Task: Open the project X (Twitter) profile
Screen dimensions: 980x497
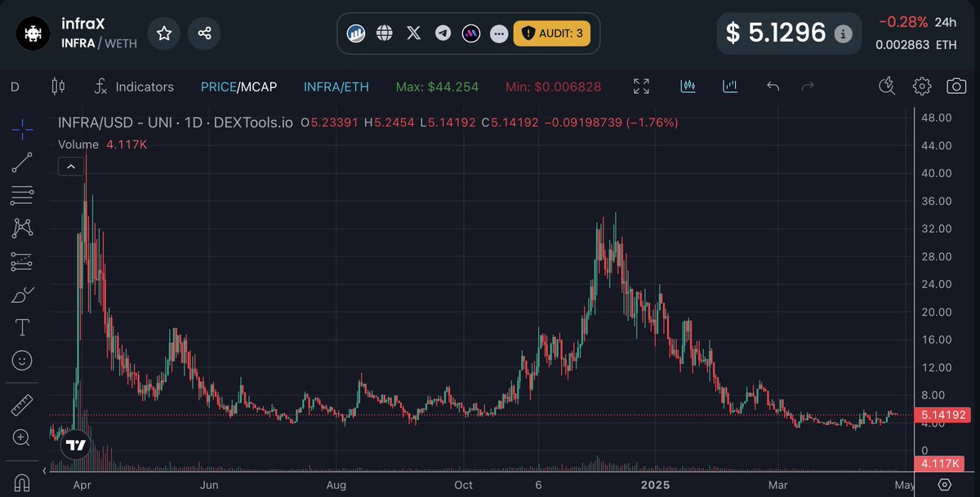Action: 414,33
